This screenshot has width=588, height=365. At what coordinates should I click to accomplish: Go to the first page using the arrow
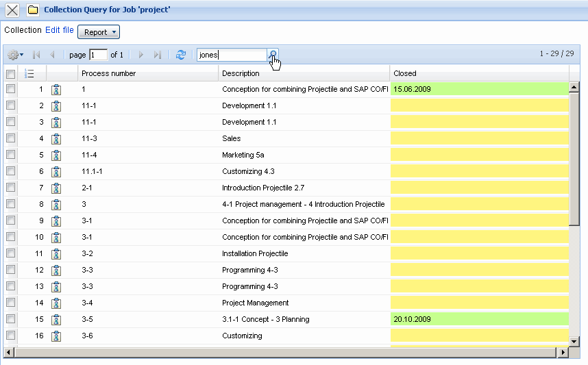point(37,55)
